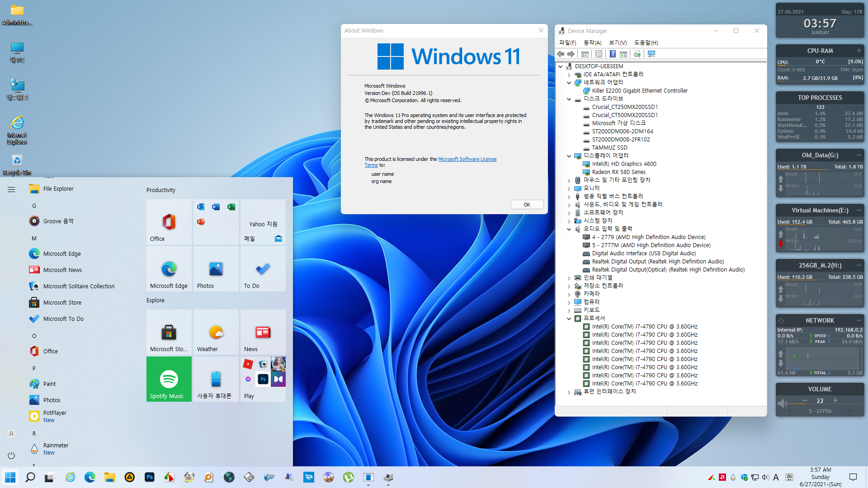868x488 pixels.
Task: Open Microsoft Store tile
Action: click(x=169, y=332)
